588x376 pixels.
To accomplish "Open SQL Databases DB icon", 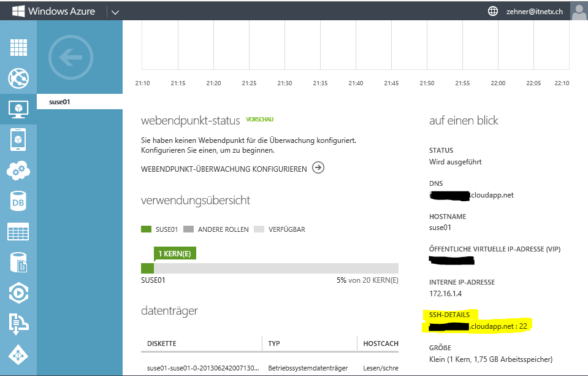I will (x=18, y=201).
